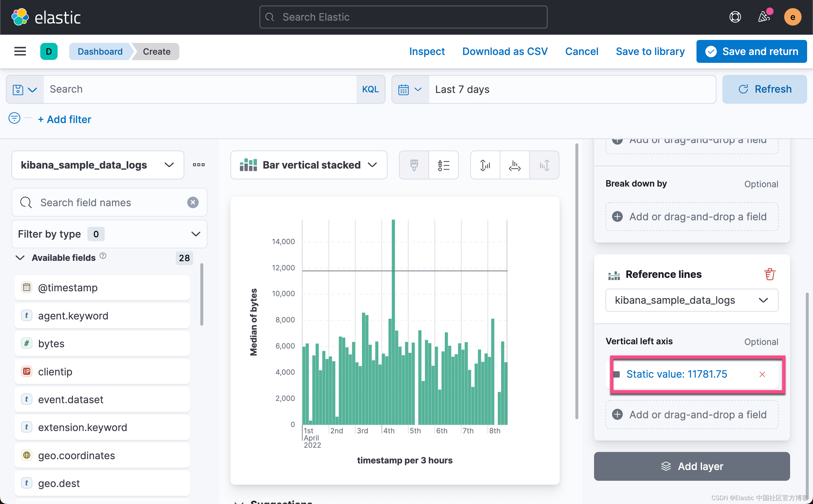Open index pattern options three-dot menu
Image resolution: width=813 pixels, height=504 pixels.
click(x=199, y=165)
